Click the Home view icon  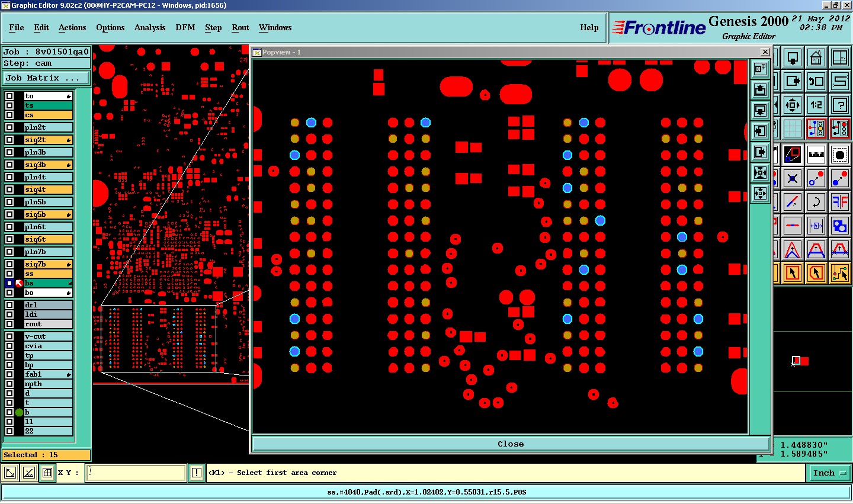(x=816, y=58)
